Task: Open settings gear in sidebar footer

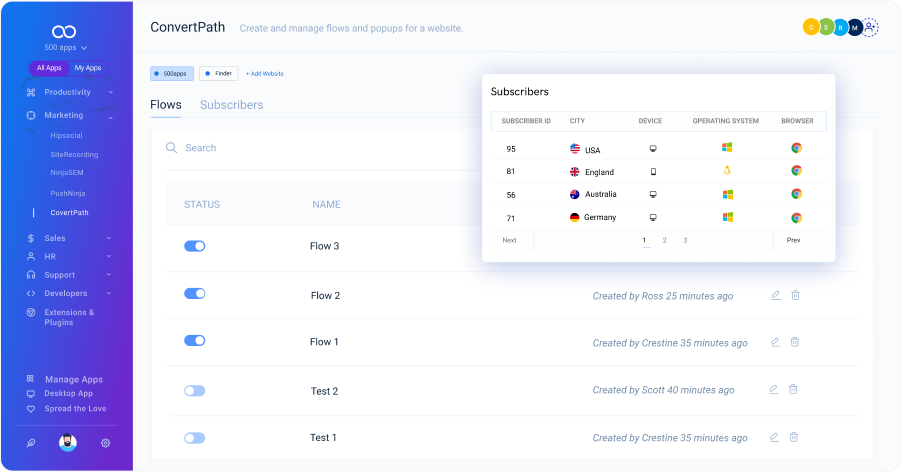Action: (x=105, y=442)
